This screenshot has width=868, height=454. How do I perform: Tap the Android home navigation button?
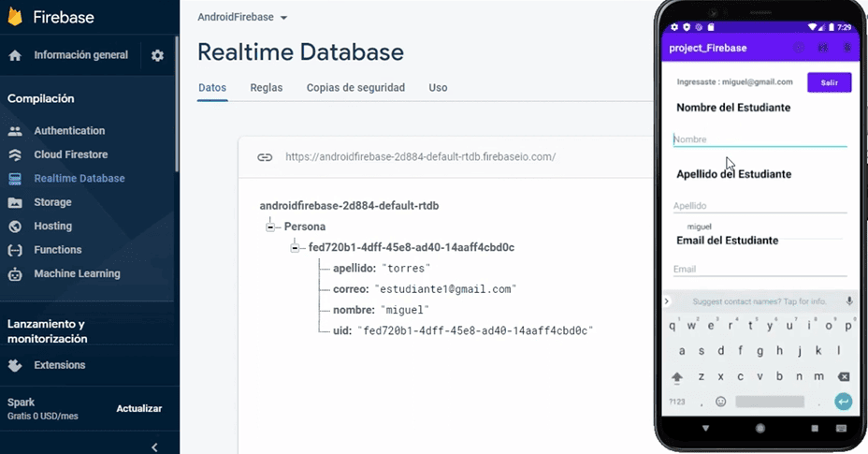(x=760, y=428)
